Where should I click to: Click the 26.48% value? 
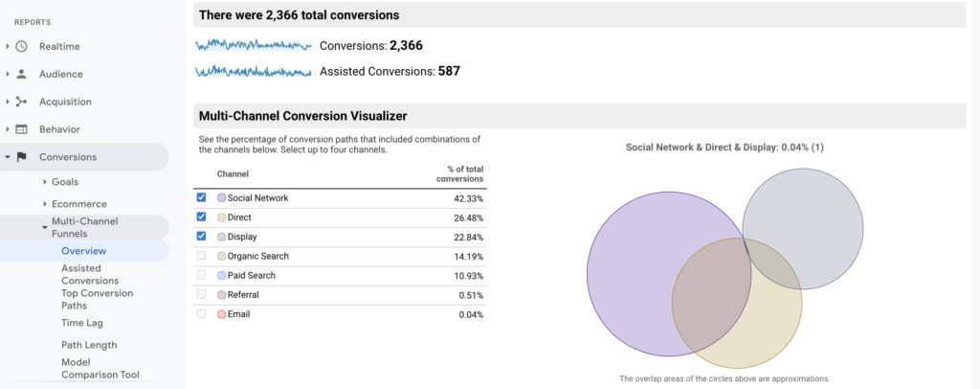(x=468, y=217)
